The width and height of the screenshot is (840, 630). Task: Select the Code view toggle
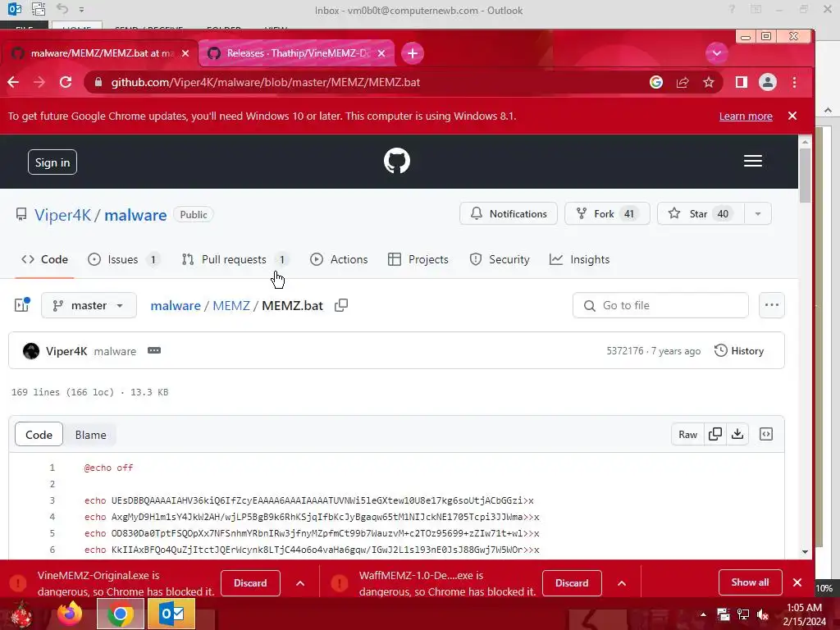coord(39,435)
